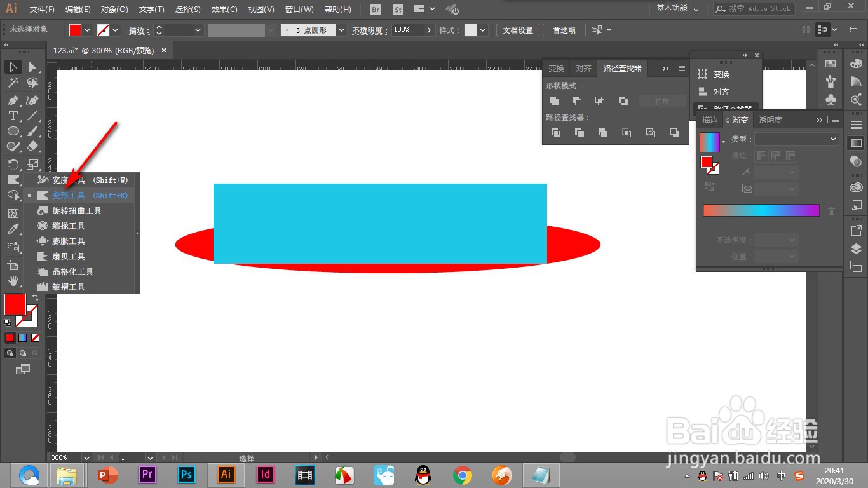Select the Magic Wand tool
This screenshot has width=868, height=488.
(13, 83)
